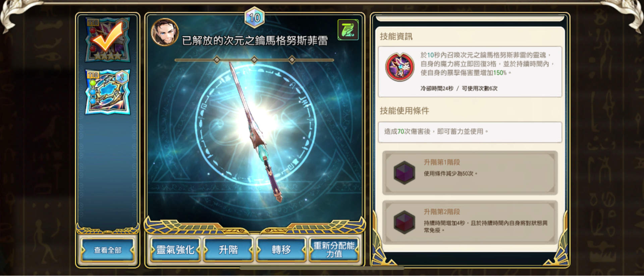Click the 升階第2階段 upgrade panel
This screenshot has height=276, width=644.
(x=470, y=222)
